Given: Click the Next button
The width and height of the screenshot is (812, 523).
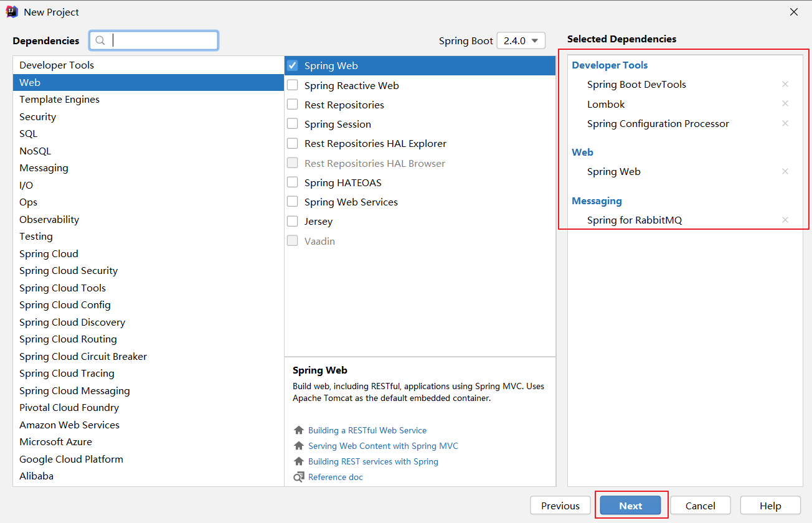Looking at the screenshot, I should (630, 506).
